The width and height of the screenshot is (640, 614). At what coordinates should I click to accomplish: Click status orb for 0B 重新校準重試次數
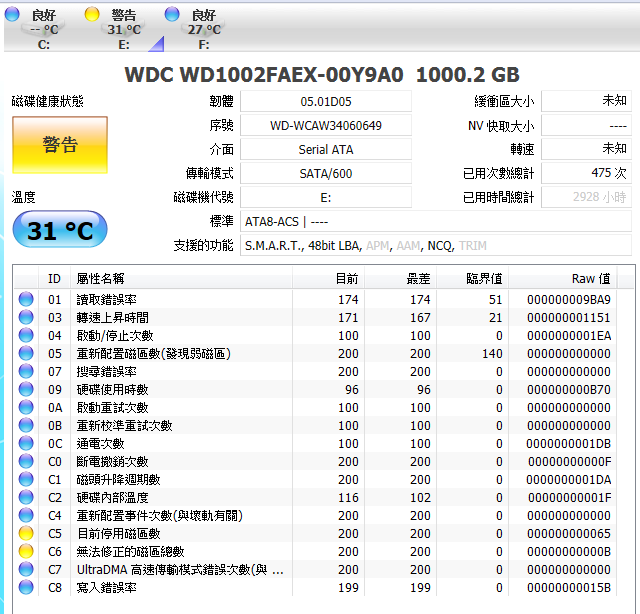coord(26,425)
